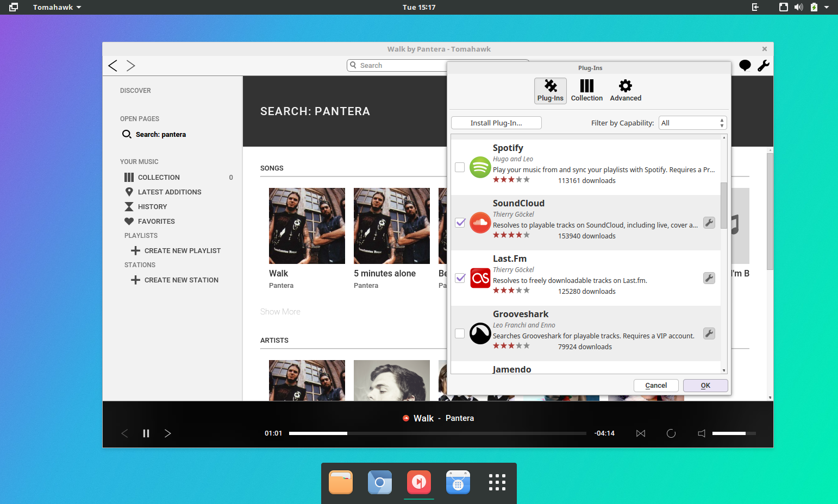The width and height of the screenshot is (838, 504).
Task: Open the Software store icon in the dock
Action: 458,482
